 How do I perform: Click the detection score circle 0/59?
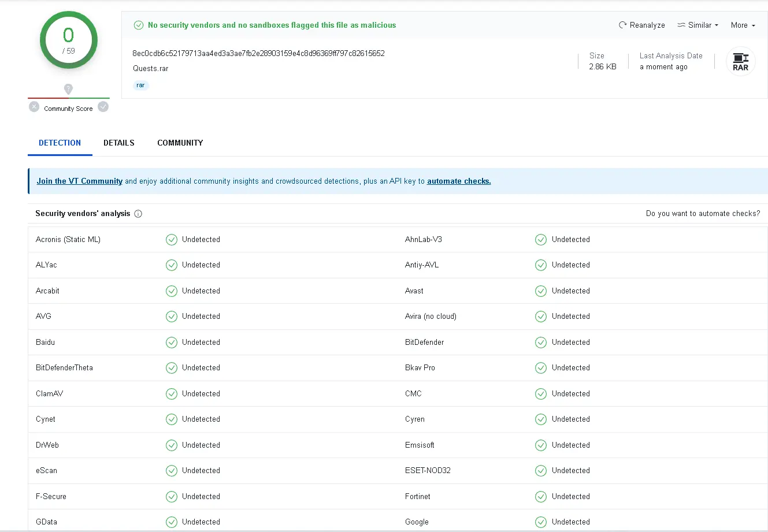(68, 40)
